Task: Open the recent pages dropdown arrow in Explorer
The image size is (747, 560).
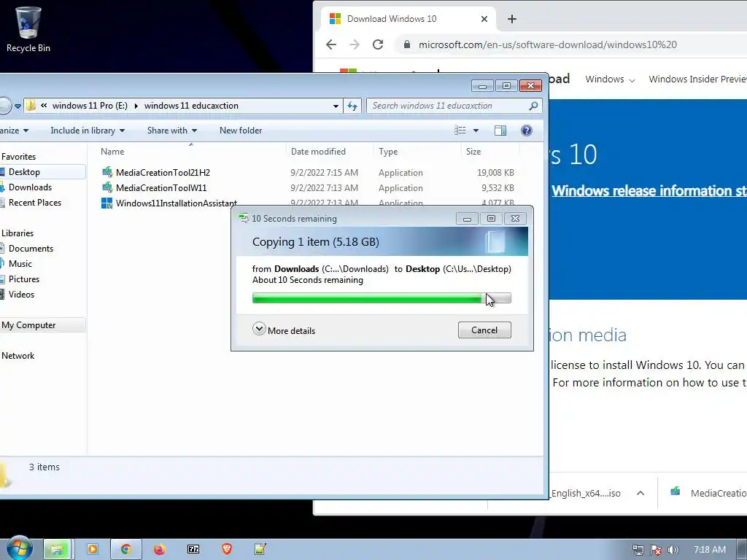Action: pyautogui.click(x=18, y=106)
